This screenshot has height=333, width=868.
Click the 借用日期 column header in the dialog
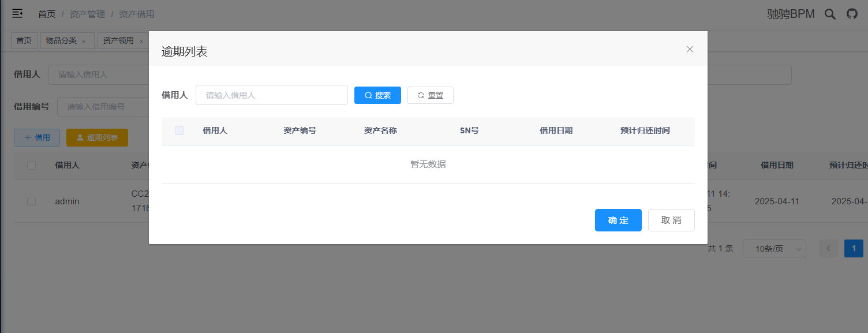(556, 130)
